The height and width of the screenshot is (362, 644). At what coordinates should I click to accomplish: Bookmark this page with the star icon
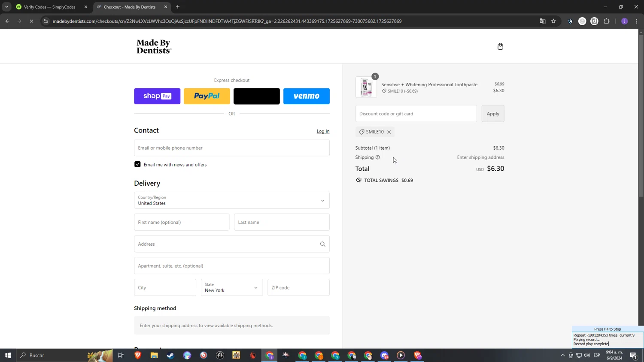click(553, 21)
